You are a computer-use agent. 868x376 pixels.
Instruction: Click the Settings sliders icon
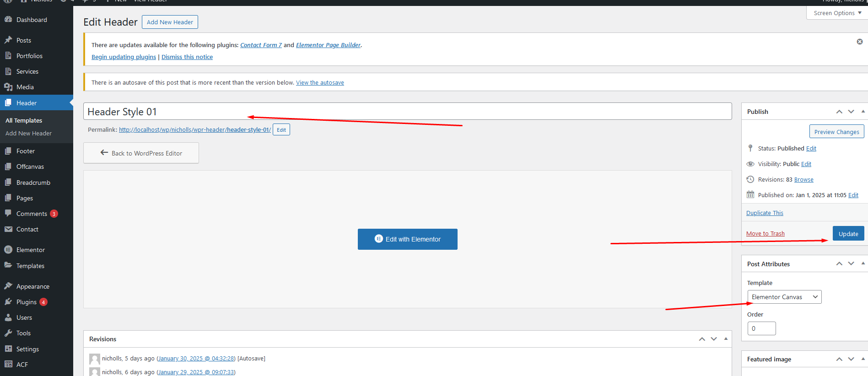[8, 349]
